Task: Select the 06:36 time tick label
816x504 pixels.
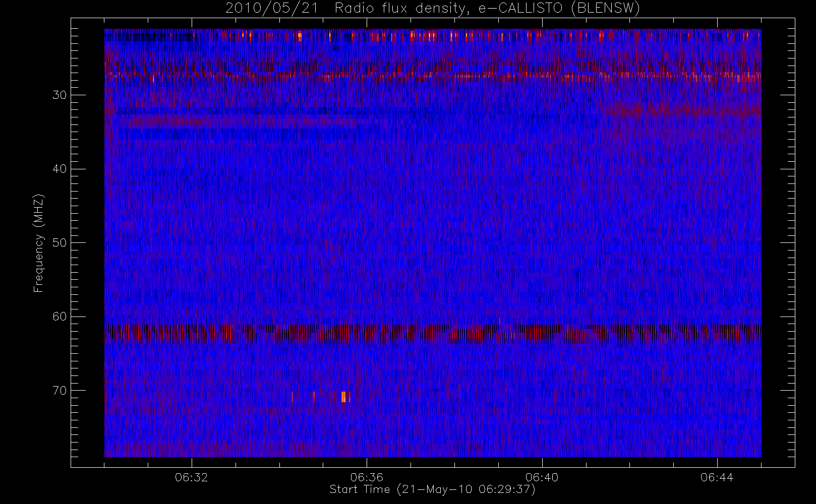Action: click(x=367, y=477)
